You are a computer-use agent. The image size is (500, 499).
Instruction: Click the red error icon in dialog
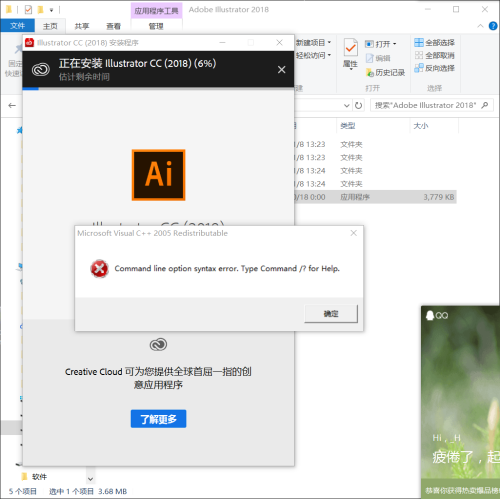pyautogui.click(x=99, y=269)
